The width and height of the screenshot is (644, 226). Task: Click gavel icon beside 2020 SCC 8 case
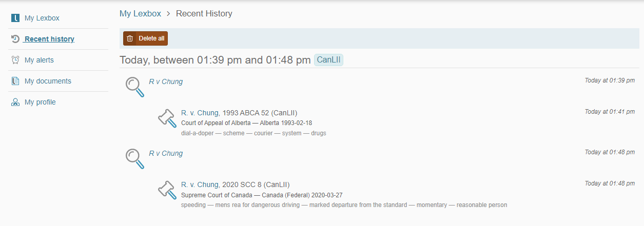(x=167, y=190)
